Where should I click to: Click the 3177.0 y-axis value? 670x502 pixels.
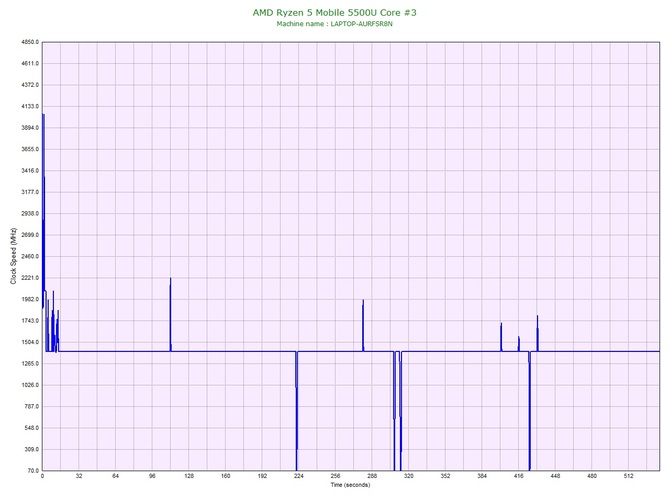(29, 192)
